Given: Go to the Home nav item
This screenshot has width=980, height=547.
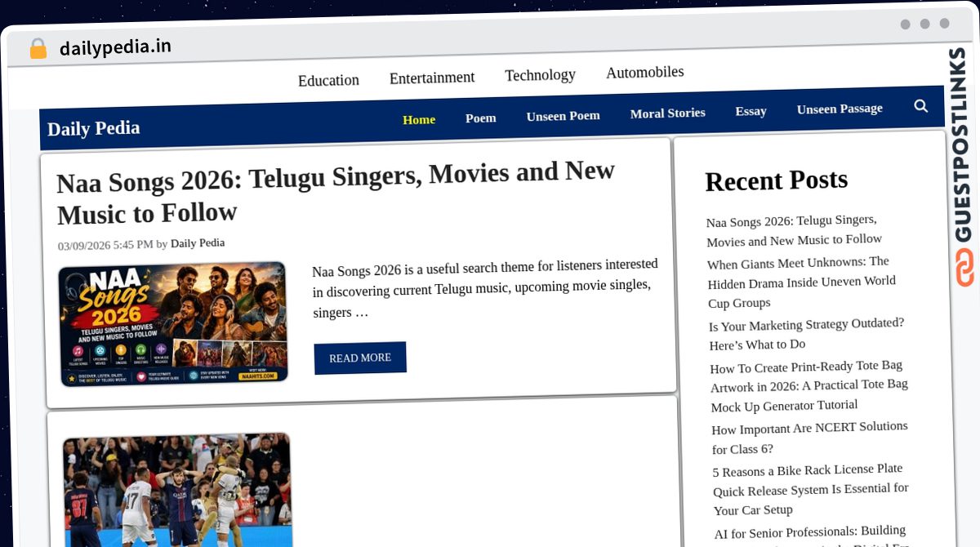Looking at the screenshot, I should 419,119.
